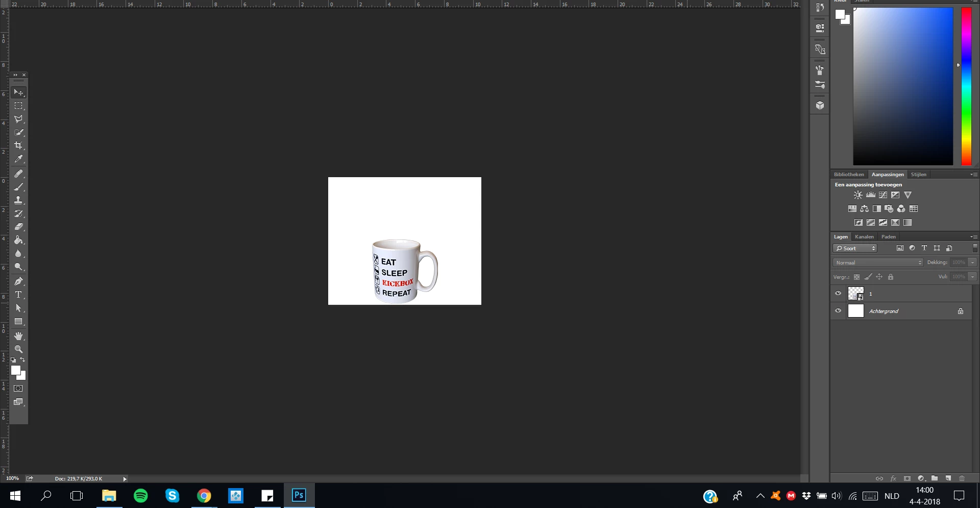Open the Aanpassingen panel options menu
Image resolution: width=980 pixels, height=508 pixels.
(974, 175)
